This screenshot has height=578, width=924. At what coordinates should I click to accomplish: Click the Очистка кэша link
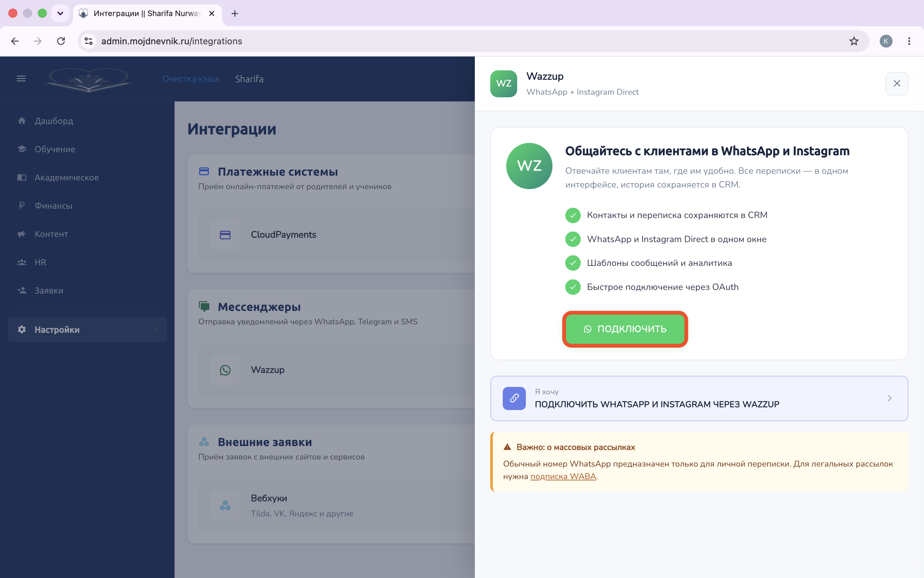tap(191, 79)
